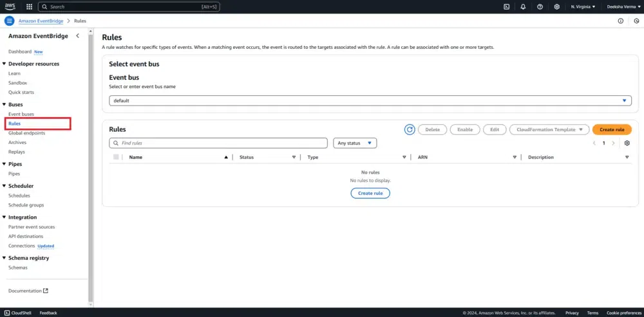This screenshot has width=644, height=317.
Task: Open the AWS home logo
Action: [x=10, y=6]
